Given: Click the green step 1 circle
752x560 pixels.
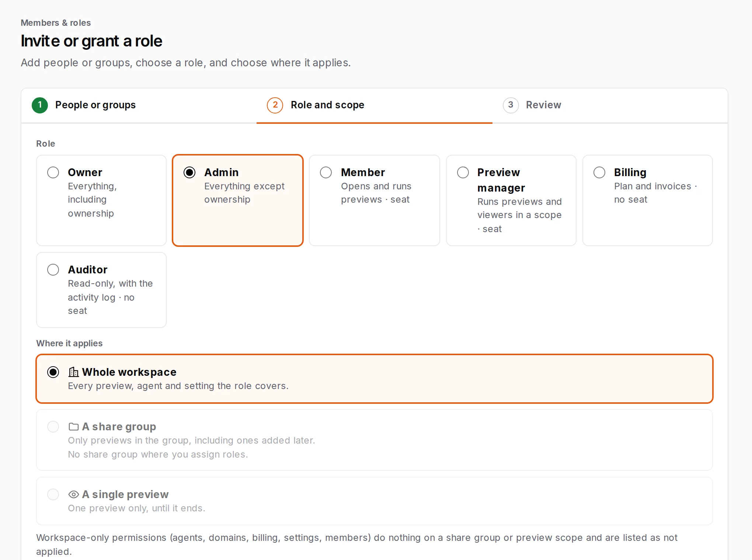Looking at the screenshot, I should pos(40,105).
